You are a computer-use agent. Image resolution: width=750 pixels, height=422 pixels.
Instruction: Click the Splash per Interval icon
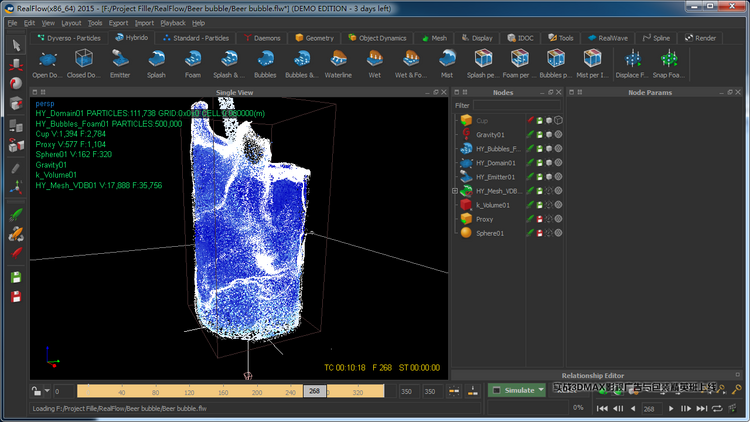pyautogui.click(x=484, y=64)
